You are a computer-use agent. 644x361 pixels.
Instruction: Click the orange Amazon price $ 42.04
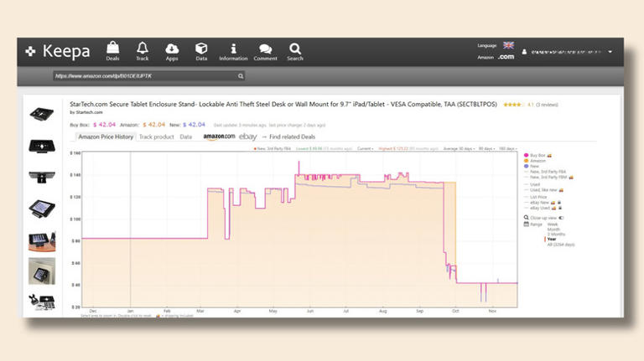pos(154,125)
